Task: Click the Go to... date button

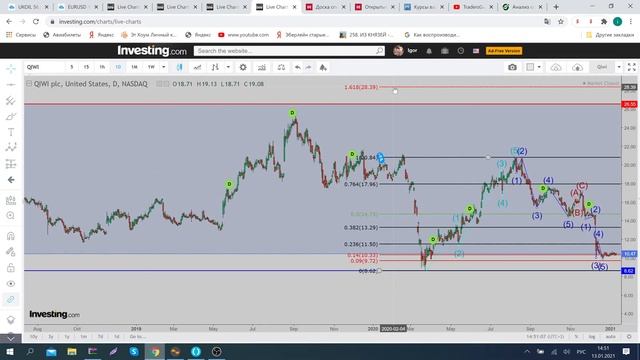Action: [137, 337]
